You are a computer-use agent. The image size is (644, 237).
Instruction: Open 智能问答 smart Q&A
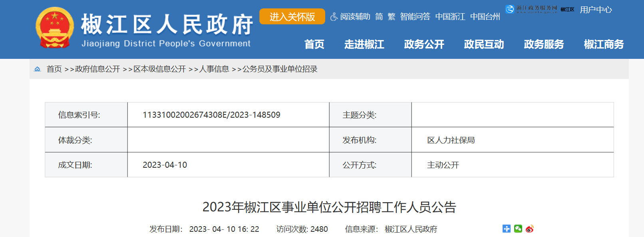[415, 16]
